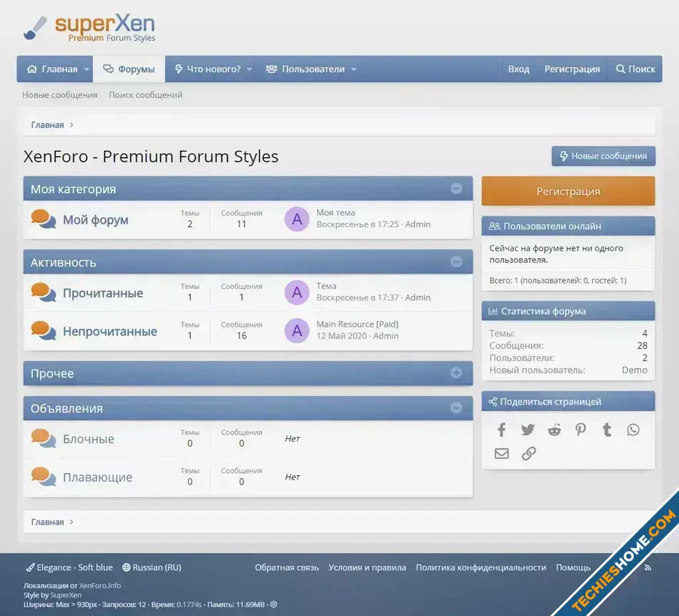
Task: Open the RSS feed icon in footer
Action: click(648, 567)
